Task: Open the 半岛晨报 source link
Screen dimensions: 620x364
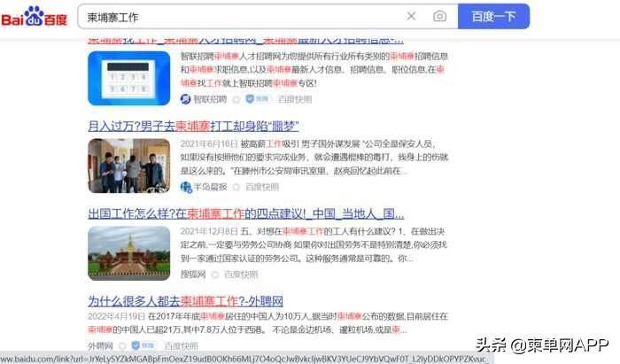Action: click(210, 187)
